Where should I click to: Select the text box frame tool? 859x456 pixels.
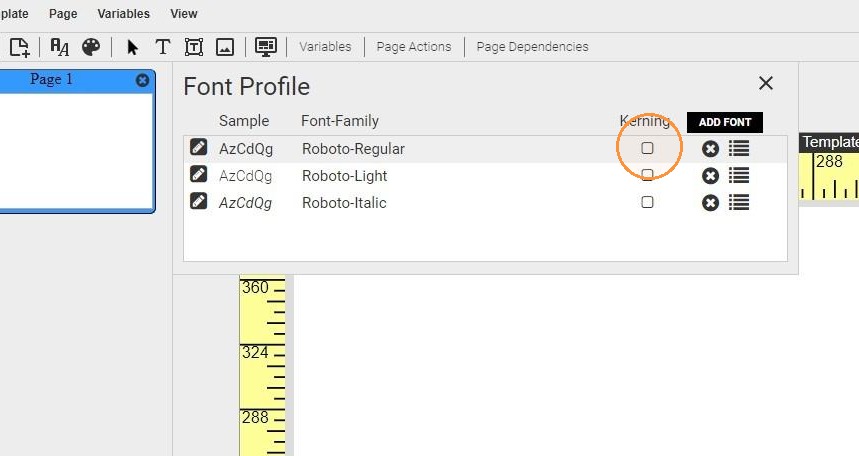coord(193,47)
